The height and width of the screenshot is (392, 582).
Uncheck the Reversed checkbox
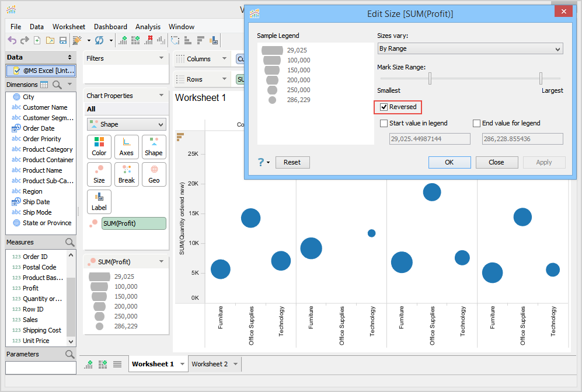(384, 107)
